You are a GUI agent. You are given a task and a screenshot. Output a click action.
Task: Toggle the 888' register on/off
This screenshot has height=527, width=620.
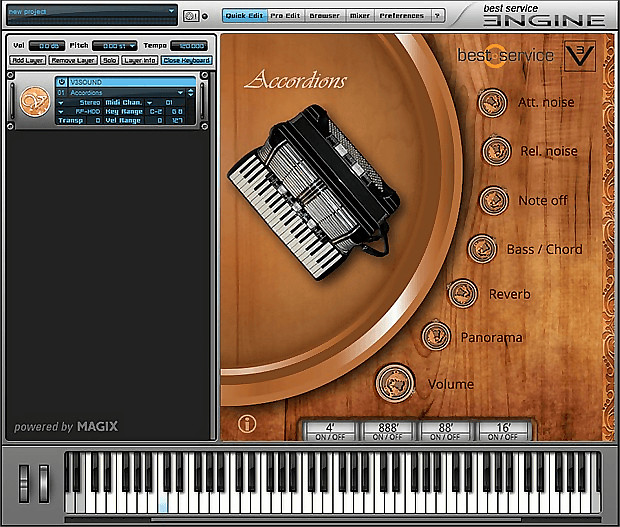(x=391, y=429)
